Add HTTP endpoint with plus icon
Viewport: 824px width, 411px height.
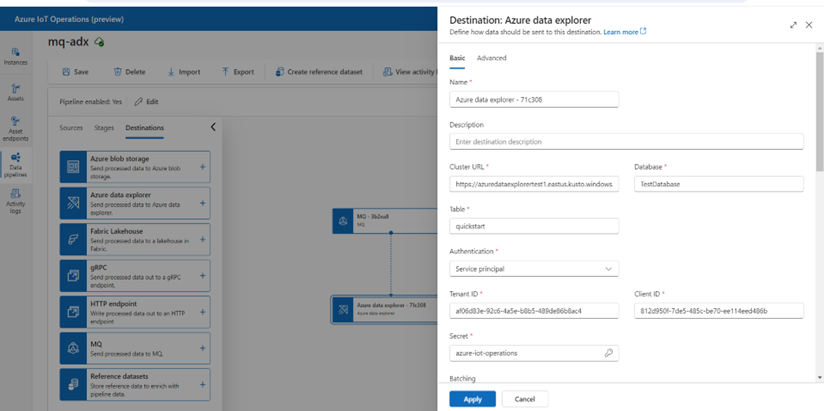(202, 312)
